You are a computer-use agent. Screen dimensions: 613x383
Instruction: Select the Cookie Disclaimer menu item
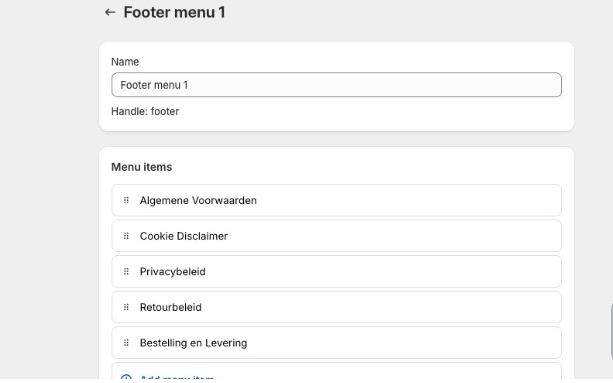[336, 236]
